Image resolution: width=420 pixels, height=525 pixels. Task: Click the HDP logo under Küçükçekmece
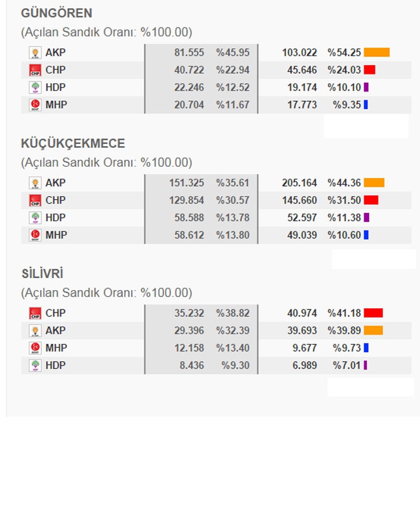[34, 218]
